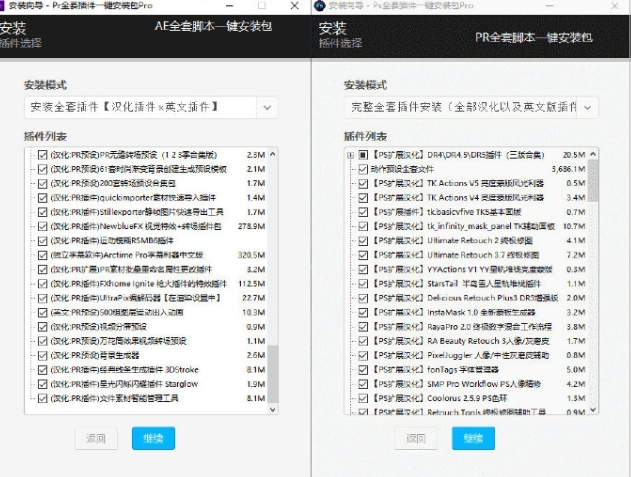
Task: Toggle the Starglow plugin checkbox
Action: point(43,384)
